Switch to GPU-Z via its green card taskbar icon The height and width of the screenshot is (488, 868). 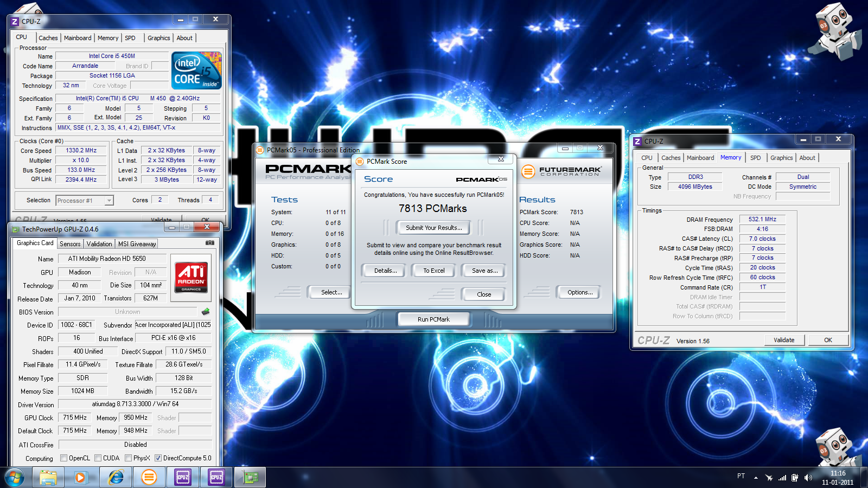250,478
